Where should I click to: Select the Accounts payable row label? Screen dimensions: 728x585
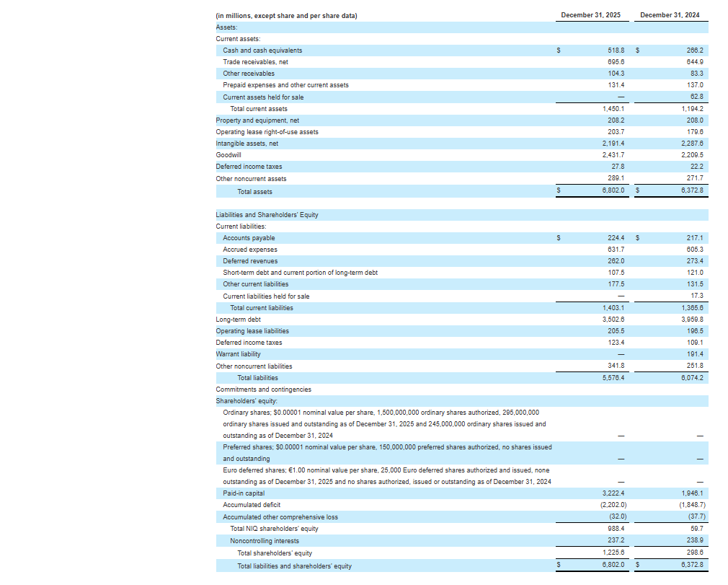(x=249, y=238)
